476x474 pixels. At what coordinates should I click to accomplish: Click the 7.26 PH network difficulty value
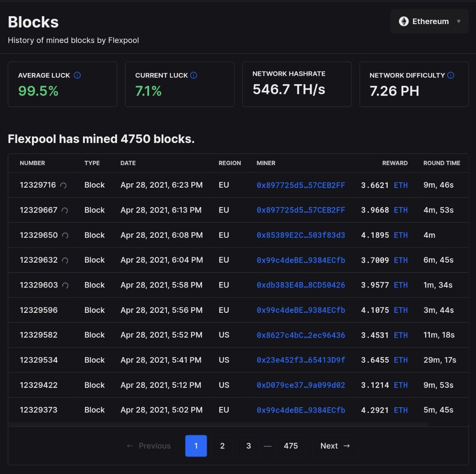tap(394, 91)
